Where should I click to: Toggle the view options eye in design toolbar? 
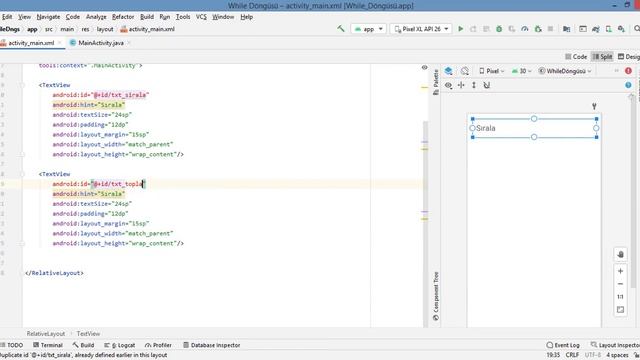pyautogui.click(x=448, y=85)
